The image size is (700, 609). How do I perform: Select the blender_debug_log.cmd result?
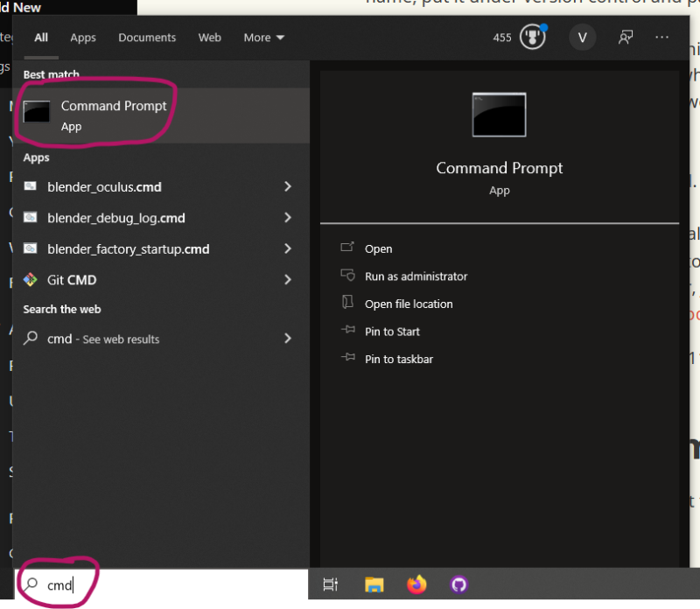(161, 218)
